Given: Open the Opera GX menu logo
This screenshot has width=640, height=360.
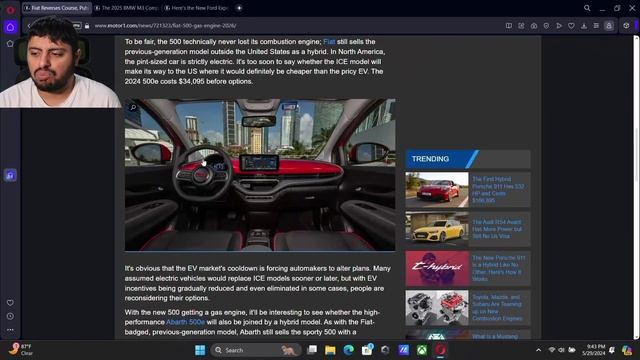Looking at the screenshot, I should pyautogui.click(x=10, y=10).
